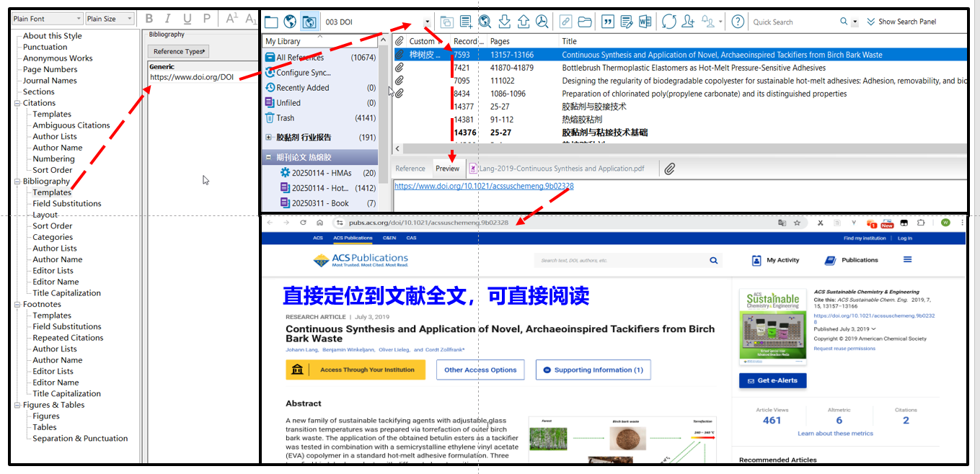Open the Plain Font dropdown
Screen dimensions: 980x474
(x=47, y=19)
